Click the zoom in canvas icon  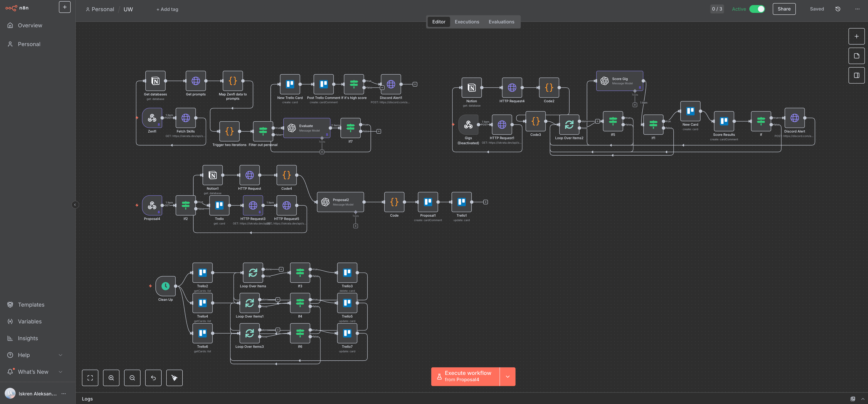click(x=111, y=378)
